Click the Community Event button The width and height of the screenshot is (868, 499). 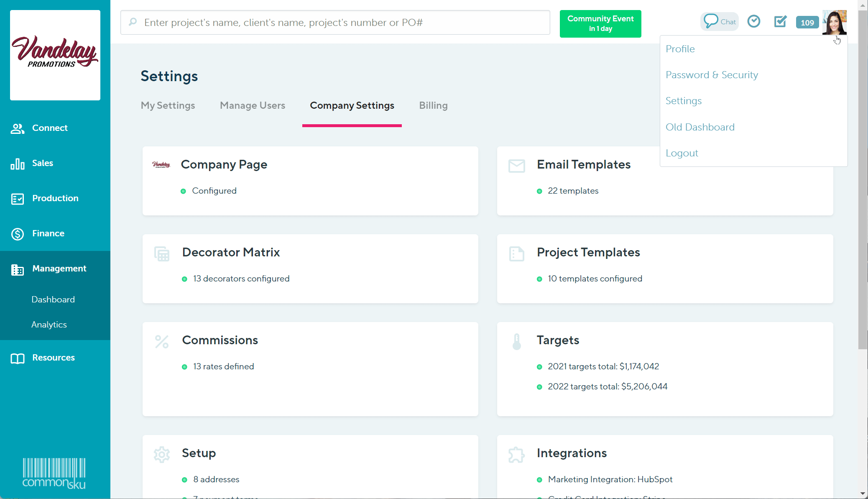click(x=600, y=24)
